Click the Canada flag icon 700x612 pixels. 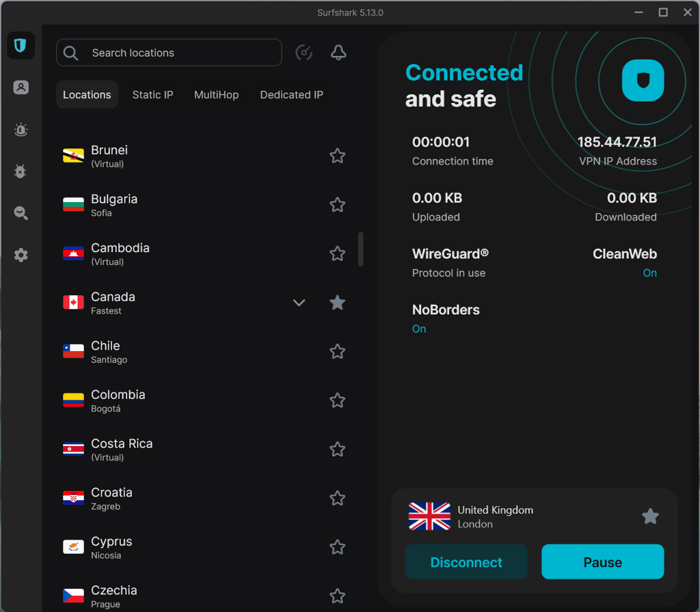click(73, 303)
